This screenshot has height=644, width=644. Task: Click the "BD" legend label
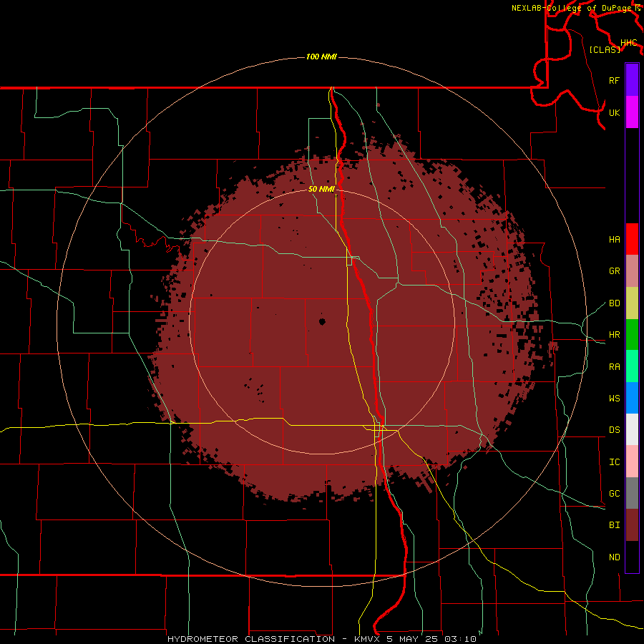coord(614,303)
